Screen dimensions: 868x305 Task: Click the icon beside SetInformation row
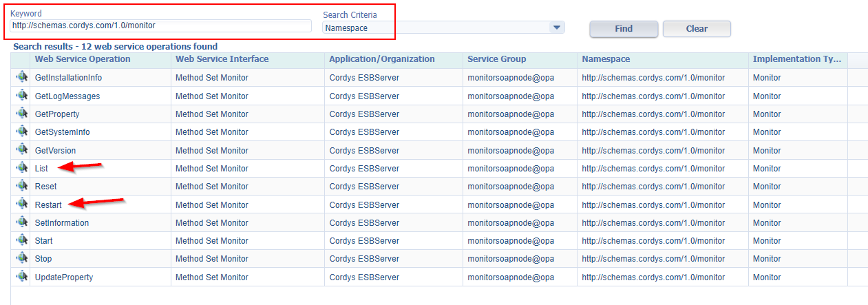tap(21, 222)
